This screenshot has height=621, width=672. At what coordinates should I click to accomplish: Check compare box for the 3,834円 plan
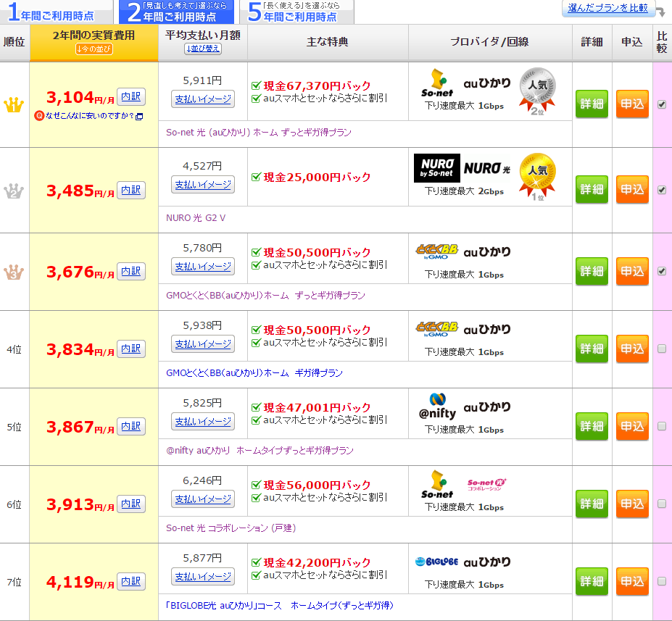[662, 349]
